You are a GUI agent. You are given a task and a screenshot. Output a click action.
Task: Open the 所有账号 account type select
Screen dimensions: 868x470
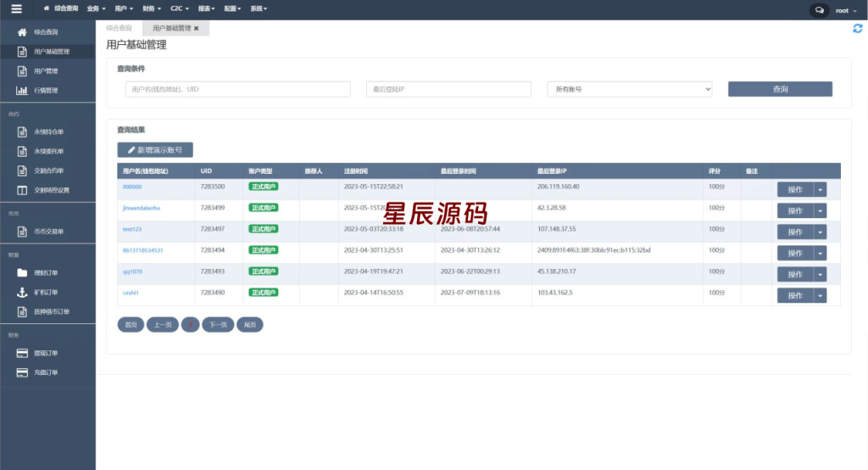click(x=630, y=89)
